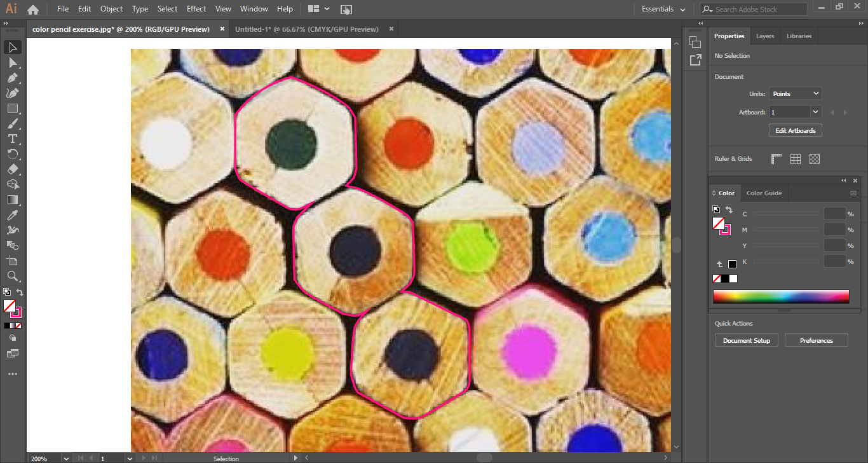This screenshot has width=868, height=463.
Task: Select the Rectangle tool
Action: point(12,108)
